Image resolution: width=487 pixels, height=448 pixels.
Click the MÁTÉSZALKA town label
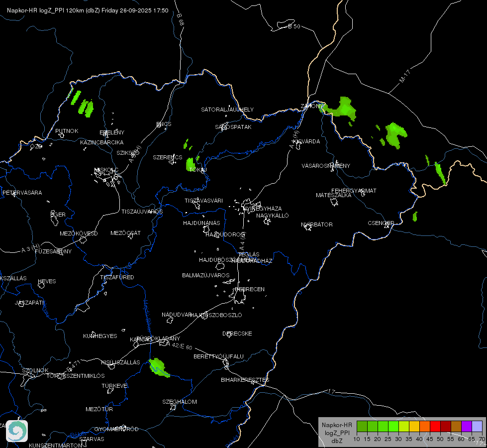tap(334, 195)
